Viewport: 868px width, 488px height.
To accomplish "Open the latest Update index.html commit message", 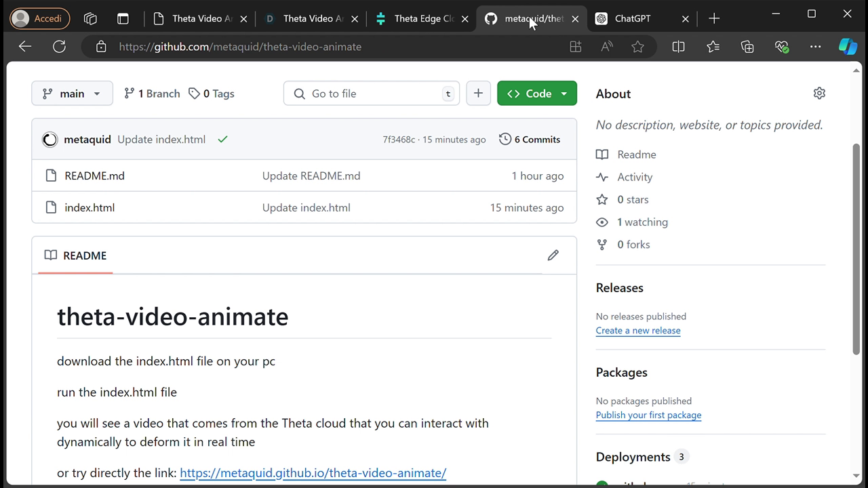I will click(161, 140).
